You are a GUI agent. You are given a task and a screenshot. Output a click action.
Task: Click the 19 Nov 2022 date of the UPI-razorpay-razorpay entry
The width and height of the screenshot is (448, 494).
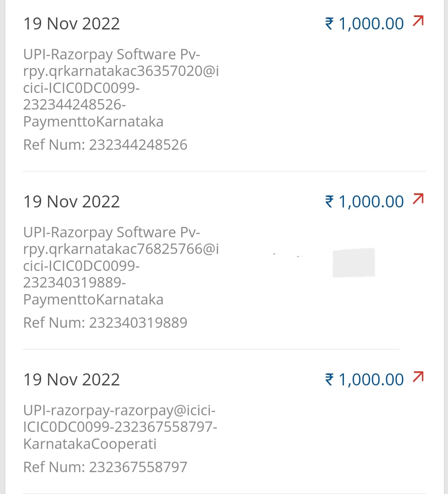[x=71, y=380]
